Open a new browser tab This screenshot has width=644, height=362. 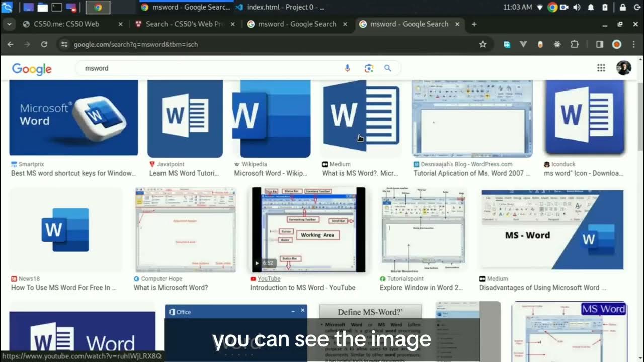point(474,24)
